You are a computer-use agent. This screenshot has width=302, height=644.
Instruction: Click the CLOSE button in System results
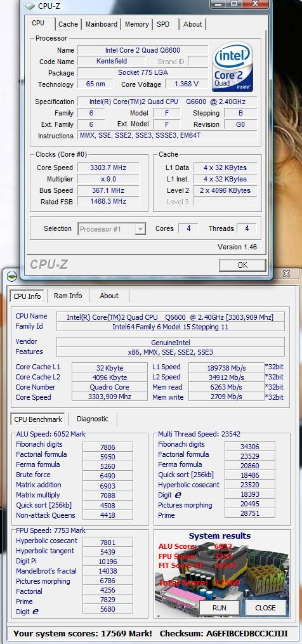click(x=265, y=608)
